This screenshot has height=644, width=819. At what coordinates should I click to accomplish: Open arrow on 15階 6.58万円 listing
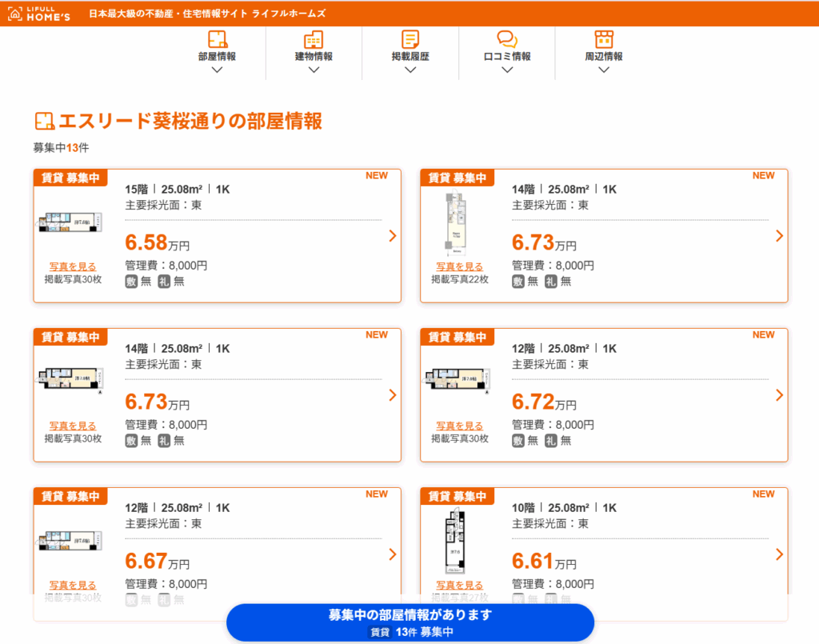pos(393,236)
